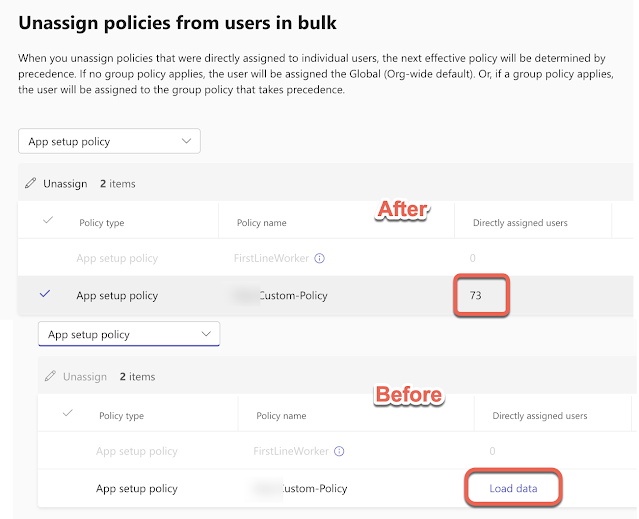639x519 pixels.
Task: Click the disabled Unassign button in Before panel
Action: (x=84, y=377)
